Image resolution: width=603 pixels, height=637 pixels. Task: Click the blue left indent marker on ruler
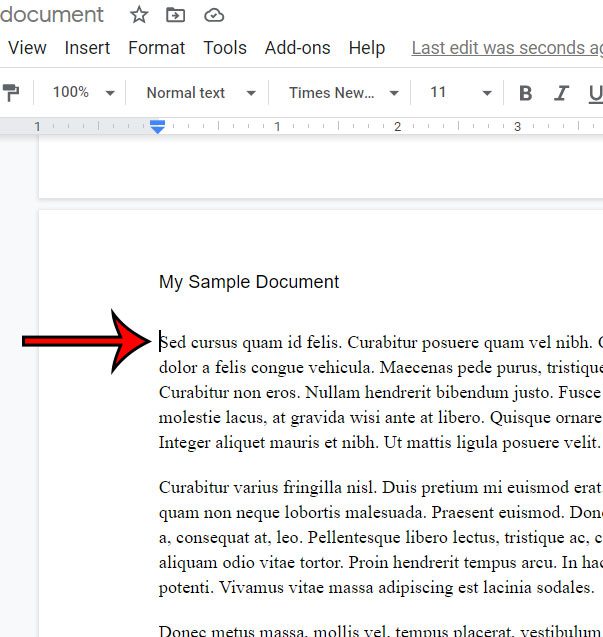point(158,126)
